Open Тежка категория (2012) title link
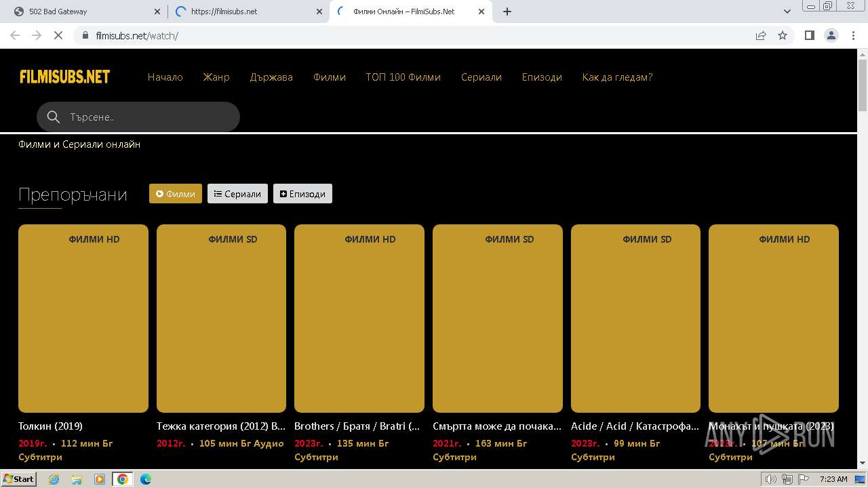Image resolution: width=868 pixels, height=488 pixels. 221,426
